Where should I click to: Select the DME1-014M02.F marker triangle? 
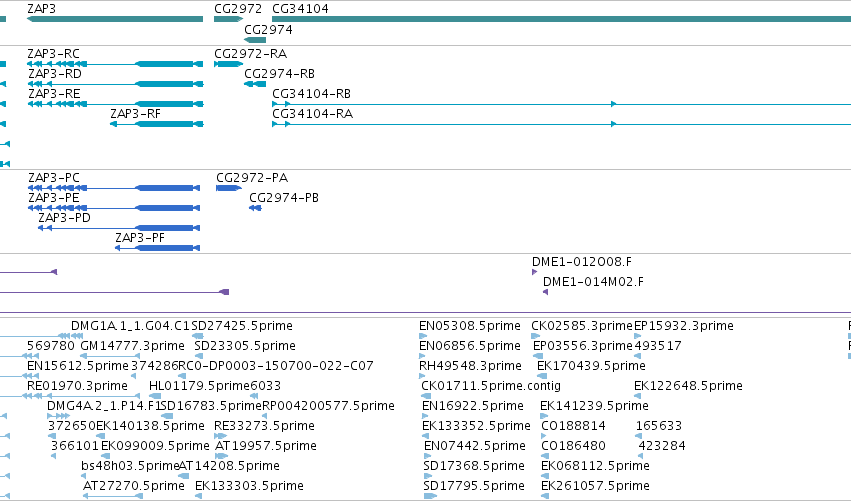pyautogui.click(x=545, y=292)
